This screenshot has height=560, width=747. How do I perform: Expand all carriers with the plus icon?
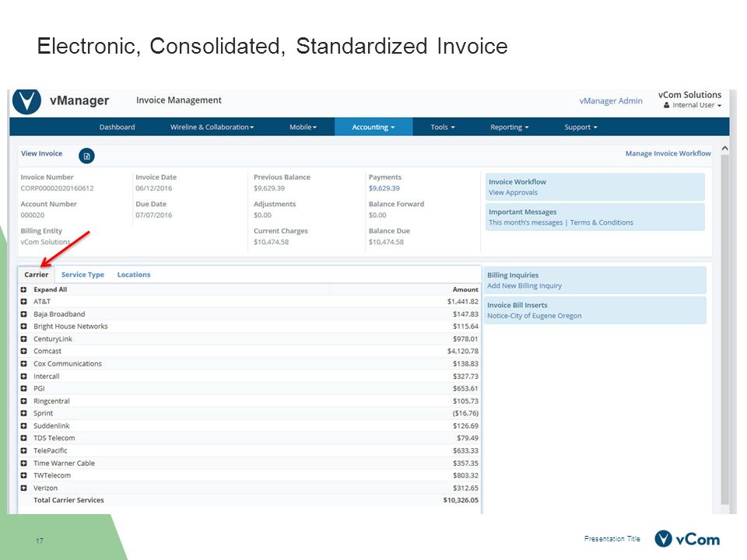click(23, 289)
